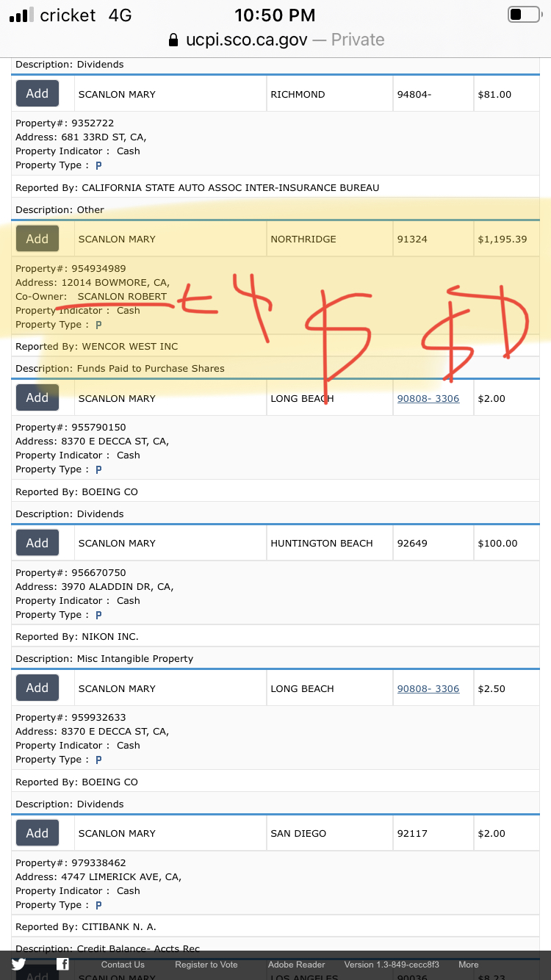This screenshot has height=980, width=551.
Task: Tap the lock icon beside ucpi.sco.ca.gov
Action: pos(173,40)
